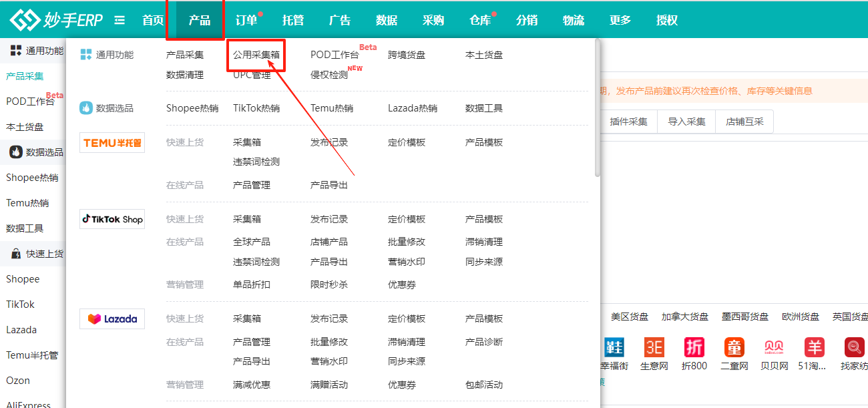The image size is (868, 408).
Task: Open 全球产品 in the TikTok Shop section
Action: coord(252,242)
